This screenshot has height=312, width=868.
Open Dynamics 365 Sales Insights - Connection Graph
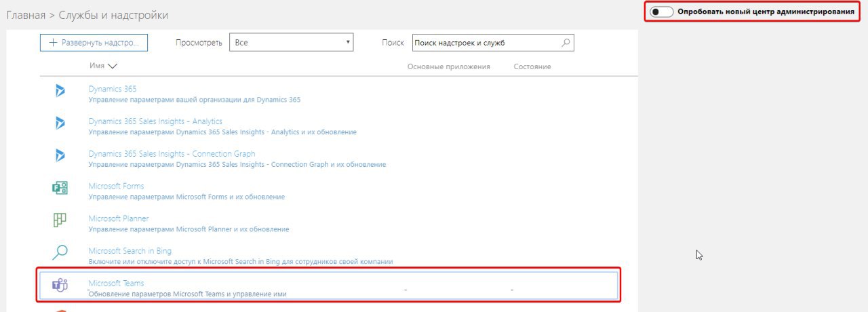click(172, 154)
